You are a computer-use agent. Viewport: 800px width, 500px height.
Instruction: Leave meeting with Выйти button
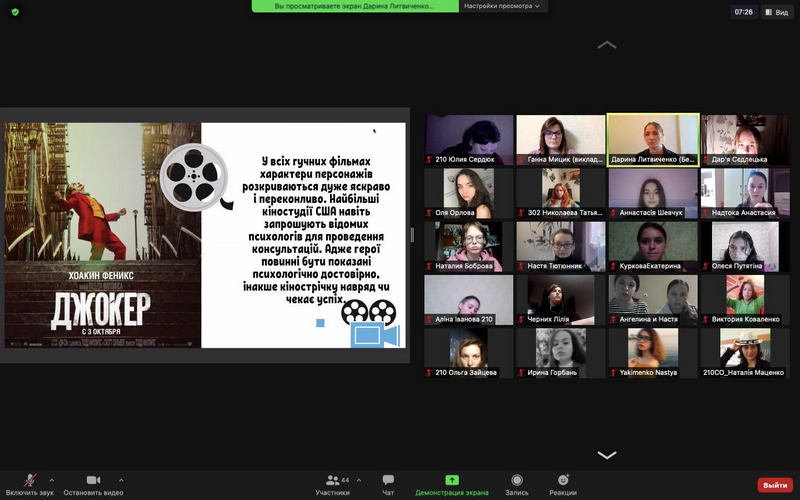(775, 485)
